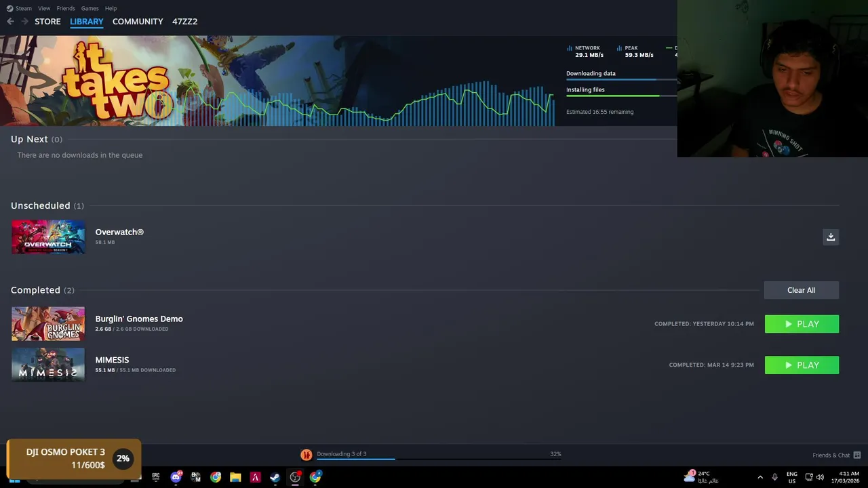868x488 pixels.
Task: Click the It Takes Two banner art
Action: point(115,81)
